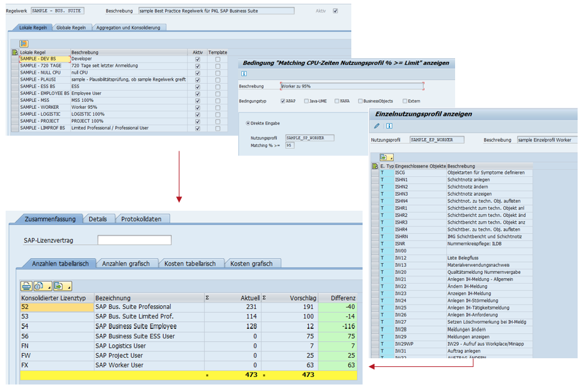Switch to Globale Regeln tab
The image size is (587, 392).
[71, 28]
